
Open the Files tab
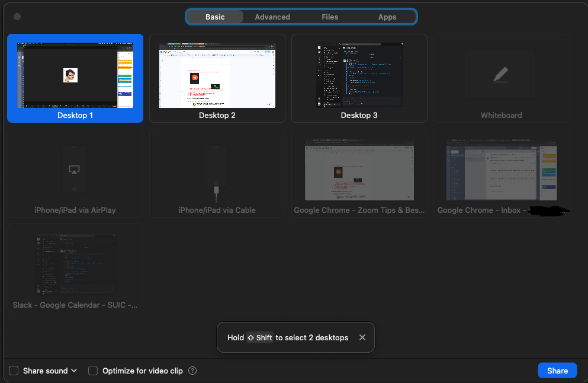click(330, 17)
